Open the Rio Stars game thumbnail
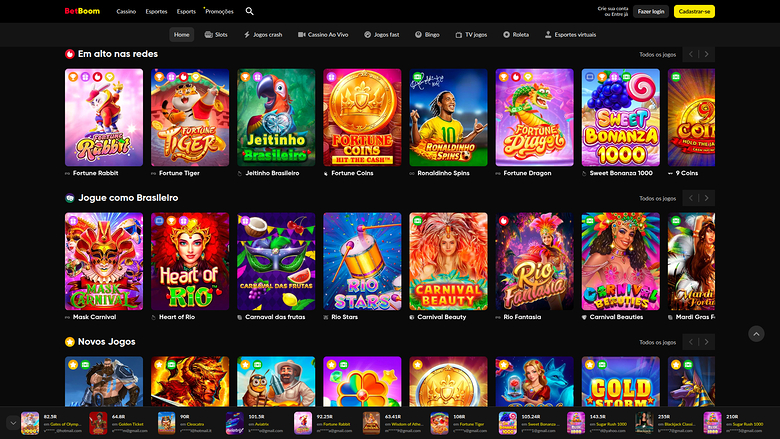Image resolution: width=780 pixels, height=439 pixels. [x=362, y=261]
